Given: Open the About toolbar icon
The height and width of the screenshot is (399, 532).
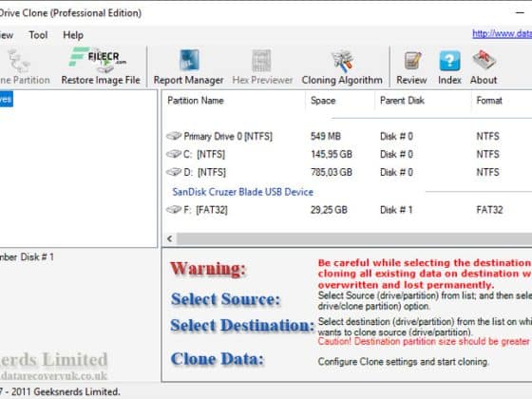Looking at the screenshot, I should [x=484, y=66].
